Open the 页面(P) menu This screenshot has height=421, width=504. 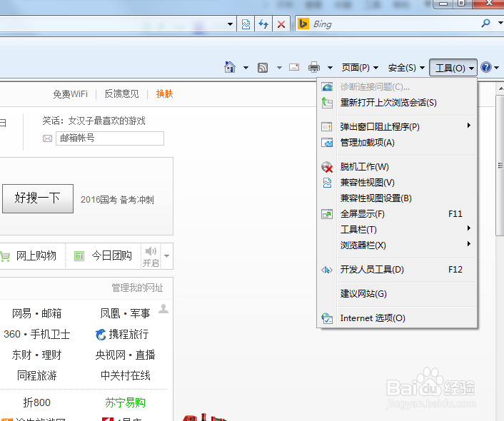(x=360, y=68)
